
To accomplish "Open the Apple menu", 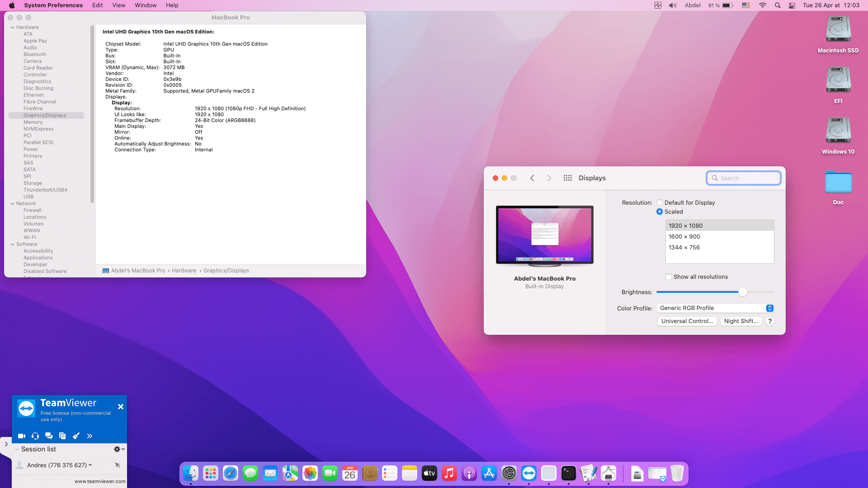I will click(x=12, y=5).
